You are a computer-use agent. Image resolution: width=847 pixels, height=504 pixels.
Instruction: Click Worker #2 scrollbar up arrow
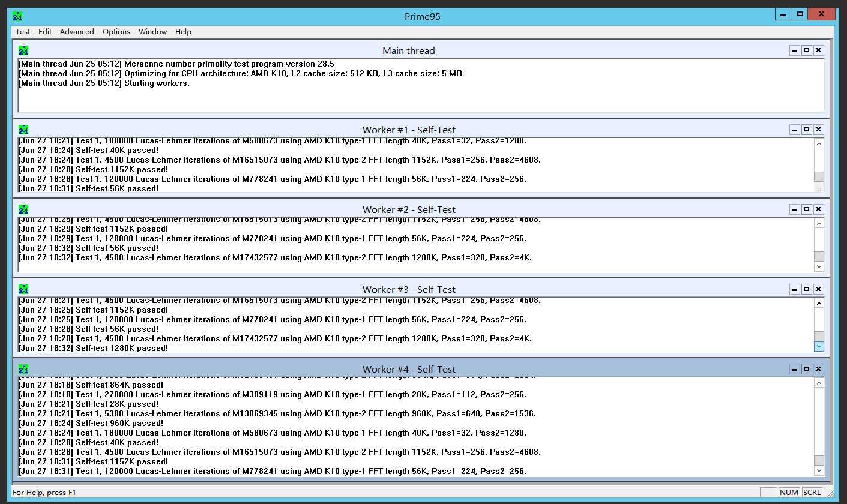(819, 223)
